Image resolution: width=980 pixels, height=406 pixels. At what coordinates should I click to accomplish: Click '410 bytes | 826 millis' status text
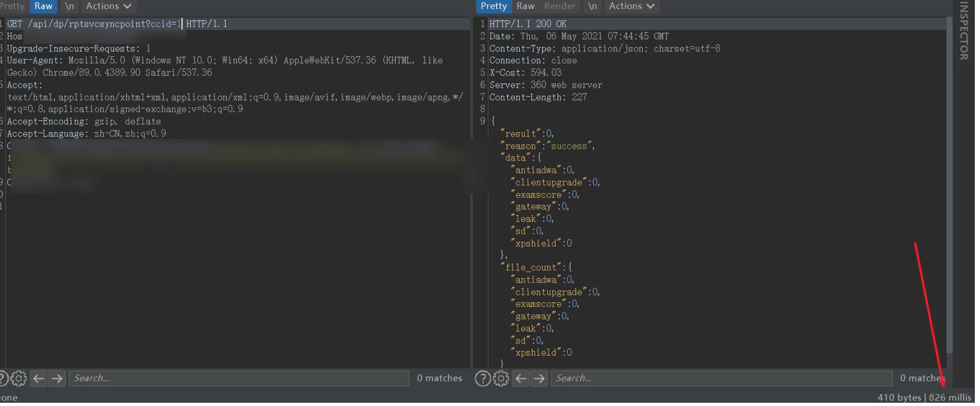(x=924, y=397)
